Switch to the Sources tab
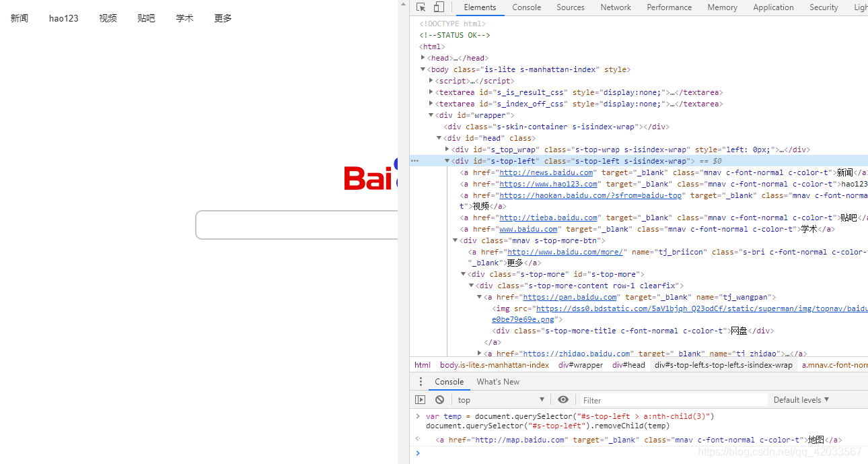 point(571,7)
